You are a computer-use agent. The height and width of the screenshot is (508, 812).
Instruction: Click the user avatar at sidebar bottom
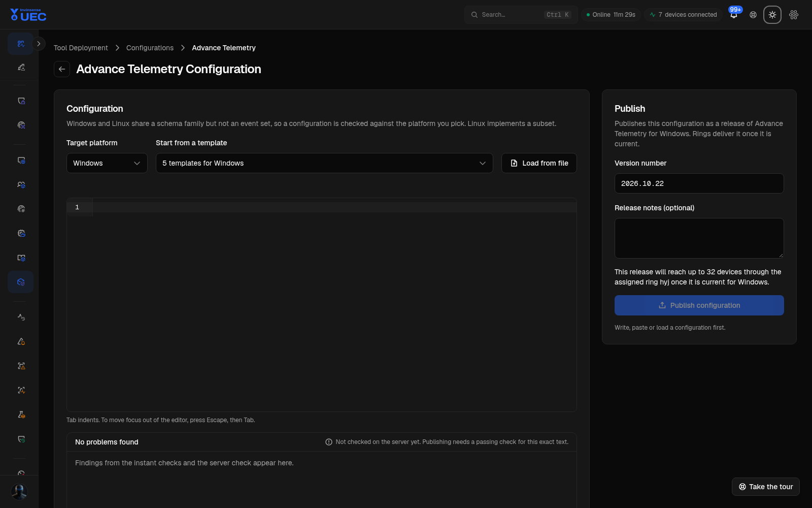pyautogui.click(x=19, y=492)
